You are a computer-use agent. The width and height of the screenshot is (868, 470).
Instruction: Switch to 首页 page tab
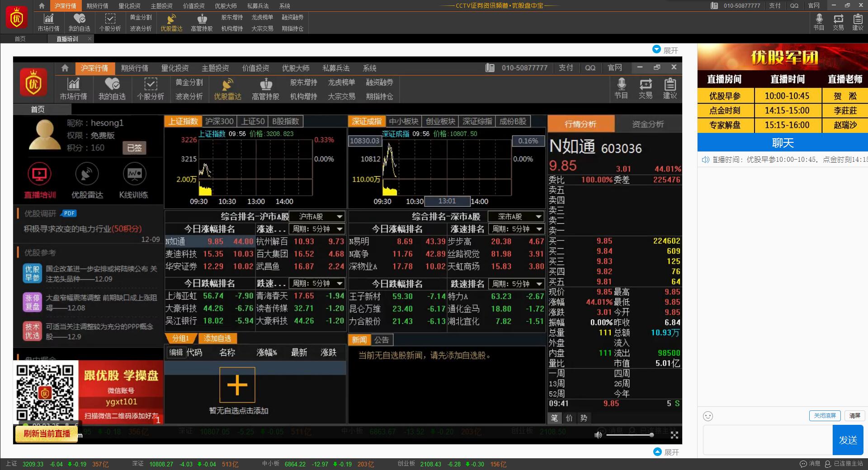(20, 39)
